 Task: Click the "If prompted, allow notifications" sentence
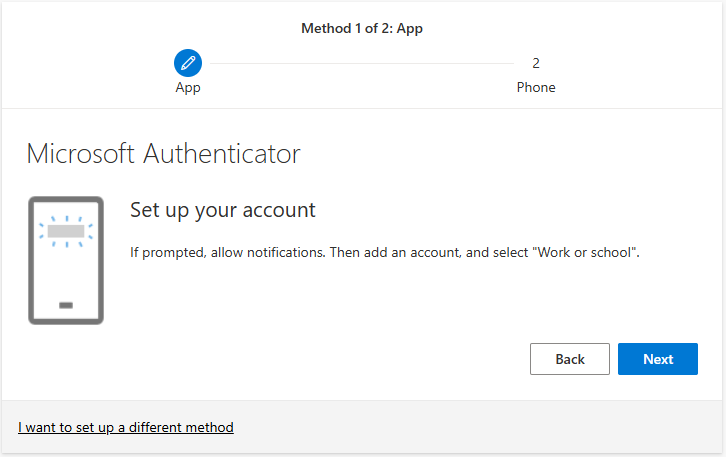(228, 253)
